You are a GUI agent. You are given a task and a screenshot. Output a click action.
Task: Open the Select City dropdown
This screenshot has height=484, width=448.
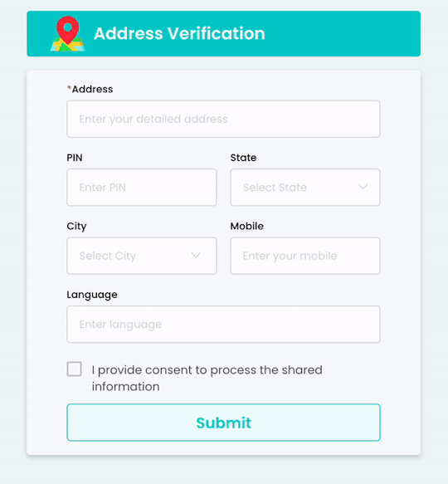142,256
